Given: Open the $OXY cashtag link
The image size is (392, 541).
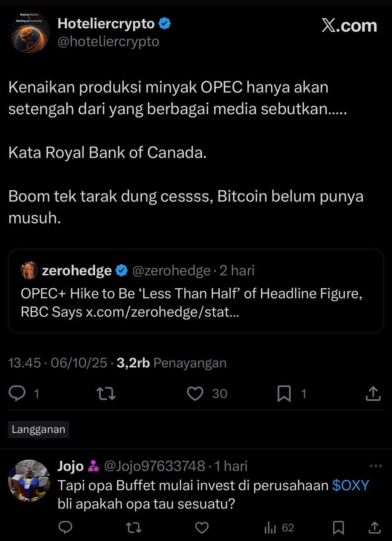Looking at the screenshot, I should 351,485.
